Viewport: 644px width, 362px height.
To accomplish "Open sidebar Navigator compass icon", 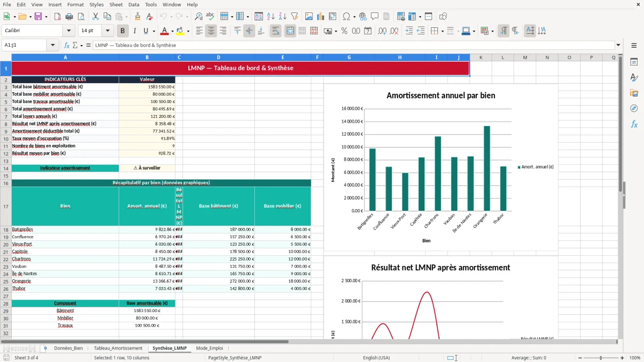I will tap(634, 108).
